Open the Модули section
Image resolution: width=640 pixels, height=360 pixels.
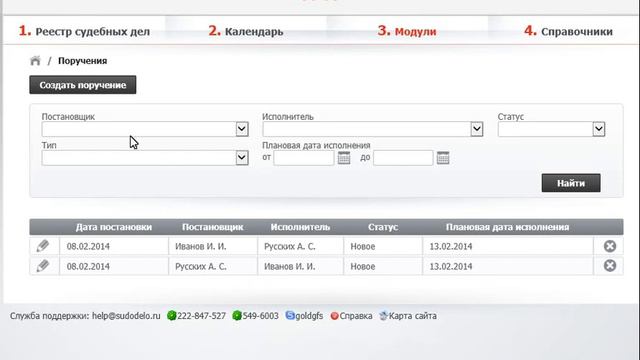point(407,31)
